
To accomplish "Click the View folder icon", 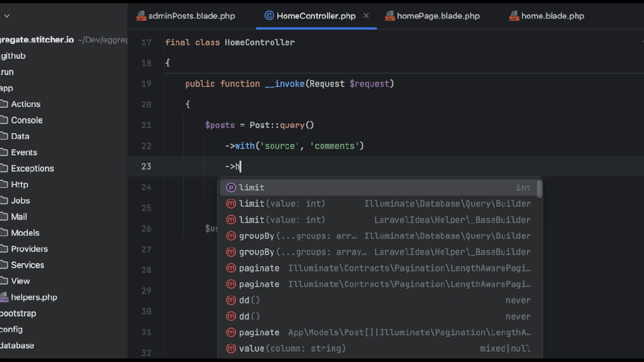I will click(x=4, y=281).
